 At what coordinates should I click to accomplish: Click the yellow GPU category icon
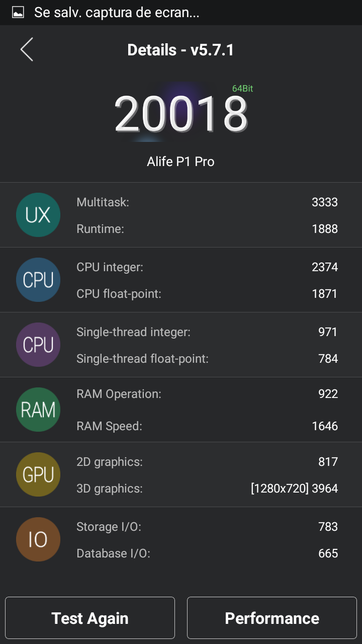click(x=38, y=474)
